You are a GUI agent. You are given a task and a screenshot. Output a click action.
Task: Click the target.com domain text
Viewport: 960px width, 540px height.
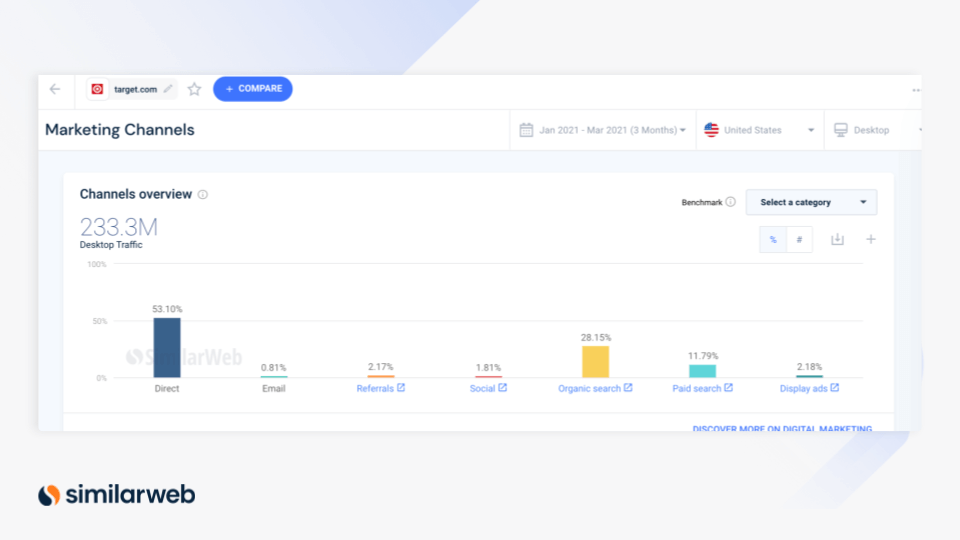(135, 89)
